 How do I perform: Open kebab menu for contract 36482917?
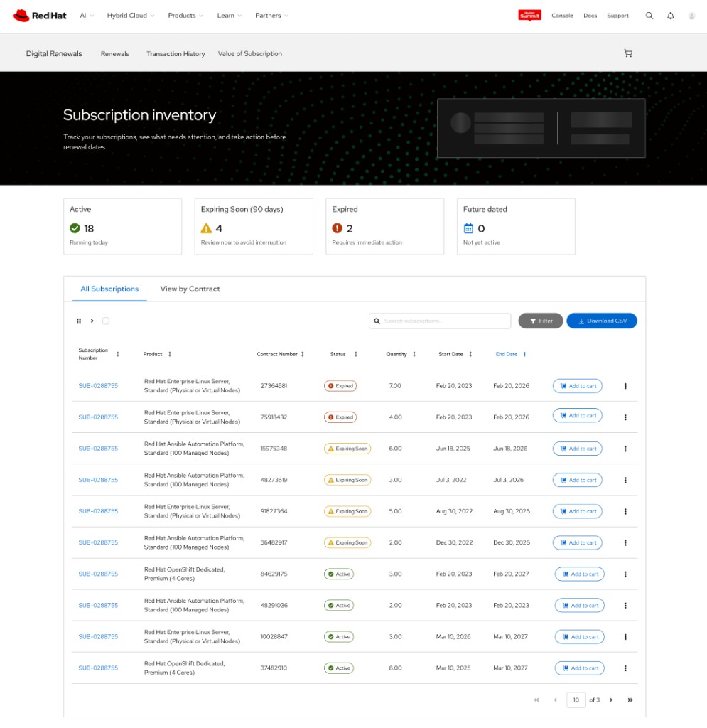(x=625, y=542)
